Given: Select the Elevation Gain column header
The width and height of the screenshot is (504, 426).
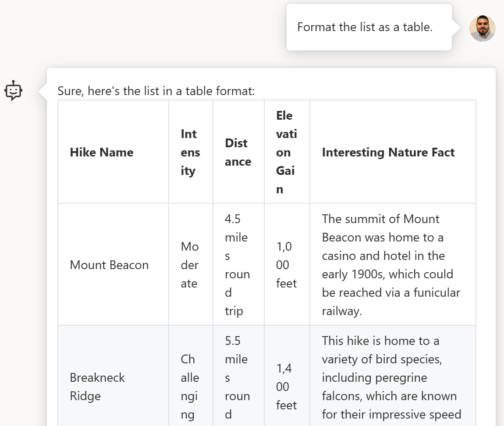Looking at the screenshot, I should click(x=286, y=153).
